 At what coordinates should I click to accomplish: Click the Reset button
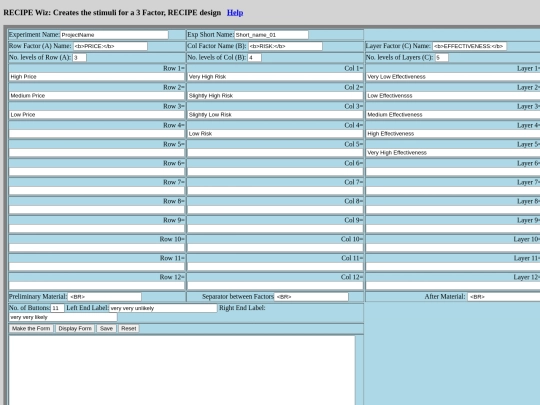pos(128,329)
